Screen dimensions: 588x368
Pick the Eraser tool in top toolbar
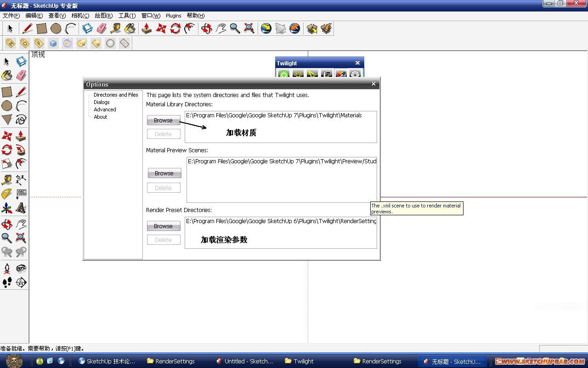102,29
